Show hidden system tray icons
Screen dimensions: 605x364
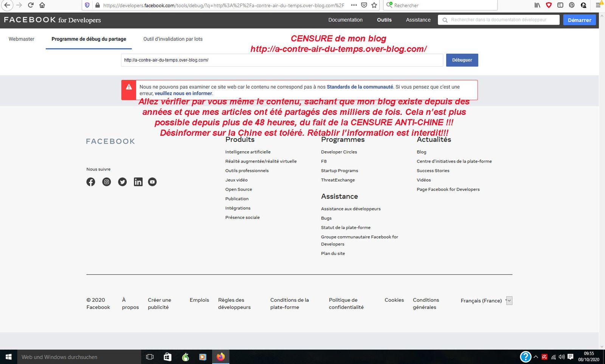click(536, 357)
